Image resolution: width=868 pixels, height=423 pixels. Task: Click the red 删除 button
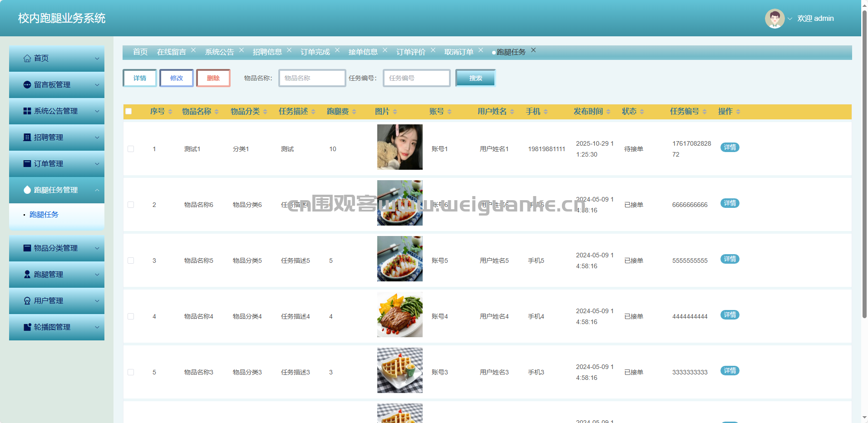(x=213, y=78)
